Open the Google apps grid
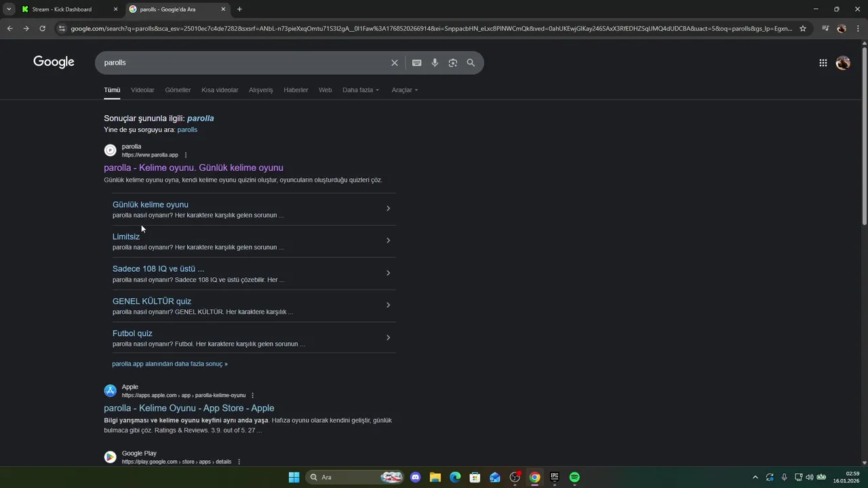 pos(823,62)
